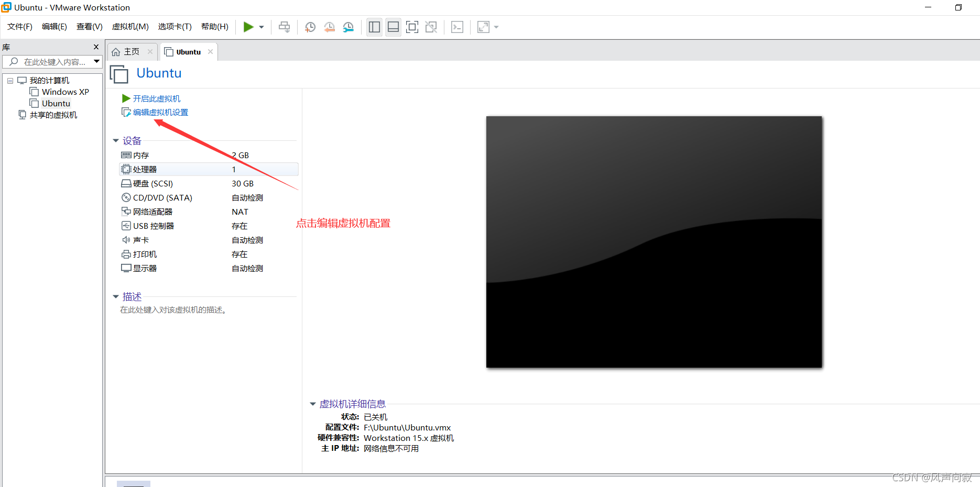This screenshot has width=980, height=487.
Task: Click 编辑虚拟机设置 link
Action: (x=160, y=113)
